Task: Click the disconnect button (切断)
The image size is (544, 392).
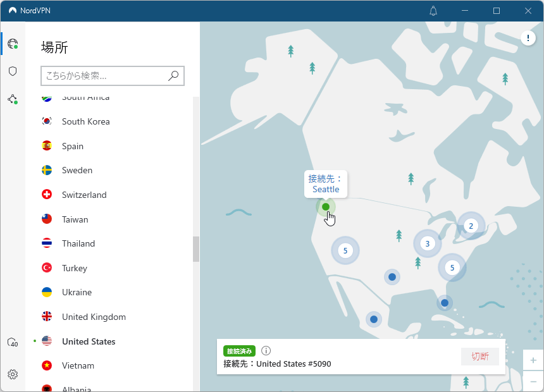Action: 480,357
